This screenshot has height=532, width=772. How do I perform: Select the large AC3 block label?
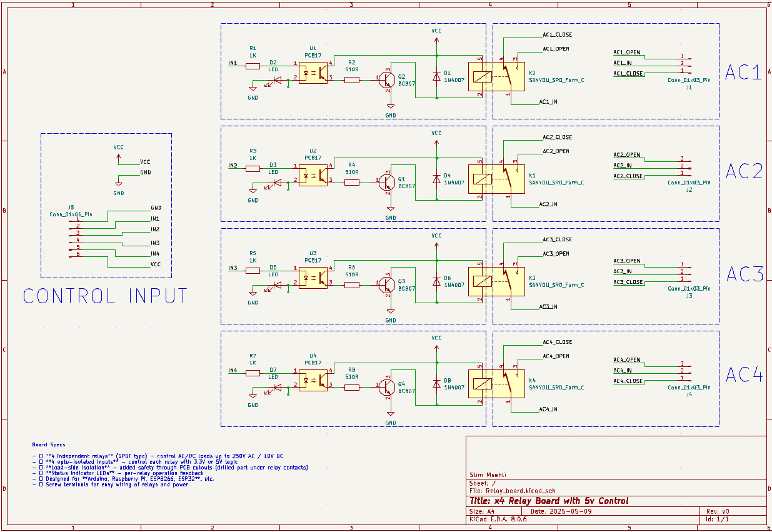[744, 274]
